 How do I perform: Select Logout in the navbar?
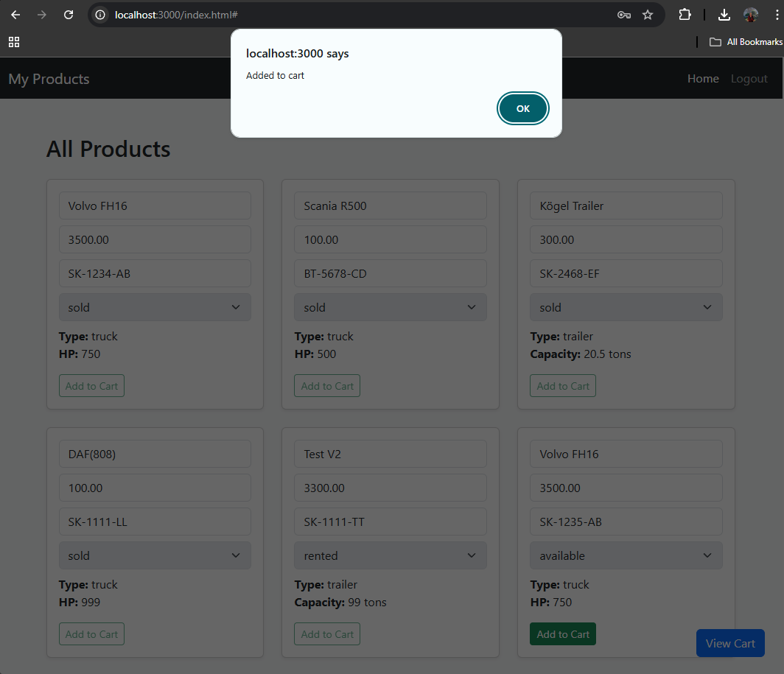coord(749,79)
